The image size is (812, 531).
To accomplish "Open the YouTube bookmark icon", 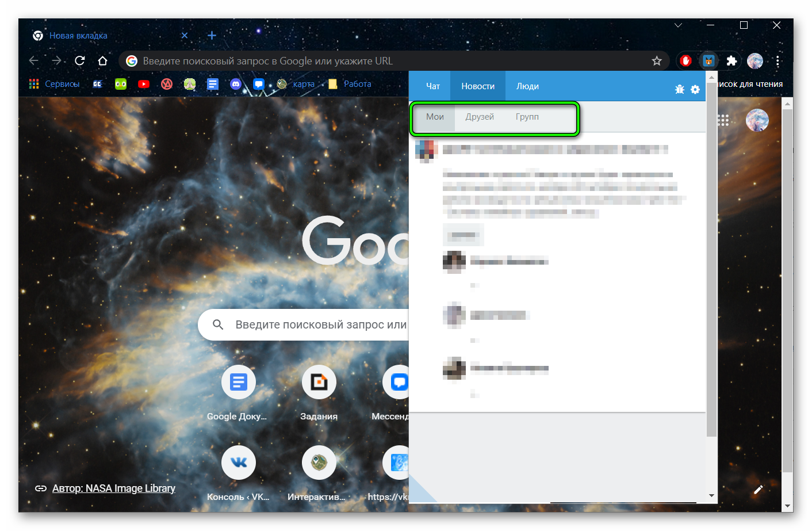I will [144, 84].
